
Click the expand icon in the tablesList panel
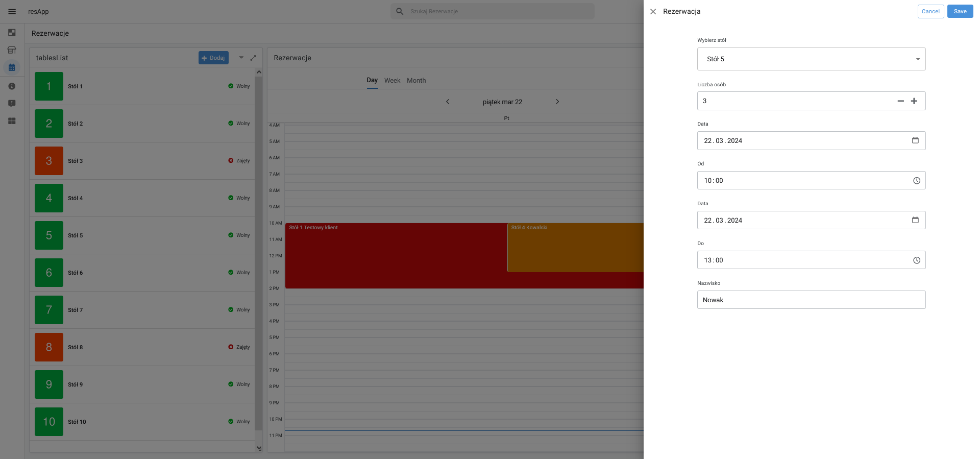(x=253, y=58)
